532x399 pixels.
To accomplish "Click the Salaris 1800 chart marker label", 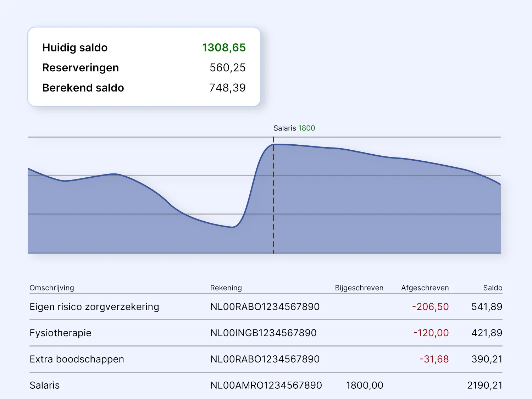I will [x=294, y=128].
